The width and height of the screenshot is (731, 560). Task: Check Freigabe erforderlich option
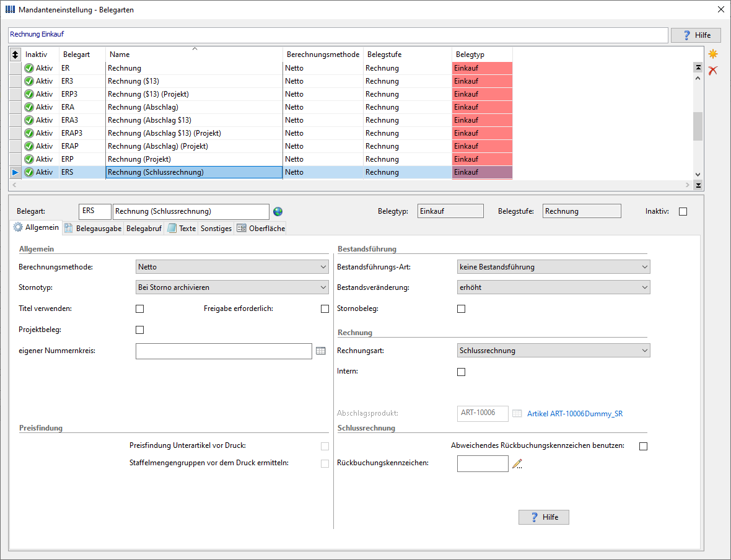coord(325,308)
